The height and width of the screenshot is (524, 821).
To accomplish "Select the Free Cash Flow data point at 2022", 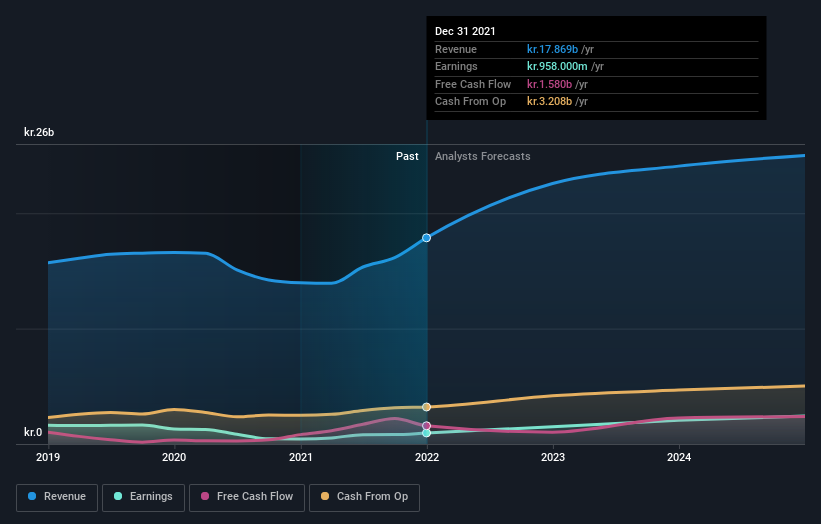I will pyautogui.click(x=427, y=426).
